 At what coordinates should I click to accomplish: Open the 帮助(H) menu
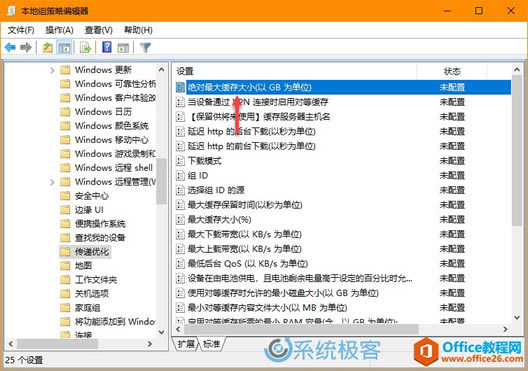[138, 30]
